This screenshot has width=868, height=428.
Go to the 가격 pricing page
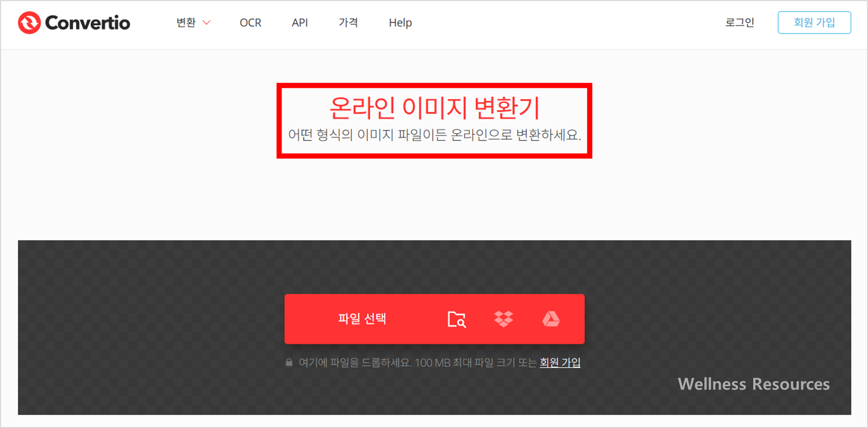point(348,23)
